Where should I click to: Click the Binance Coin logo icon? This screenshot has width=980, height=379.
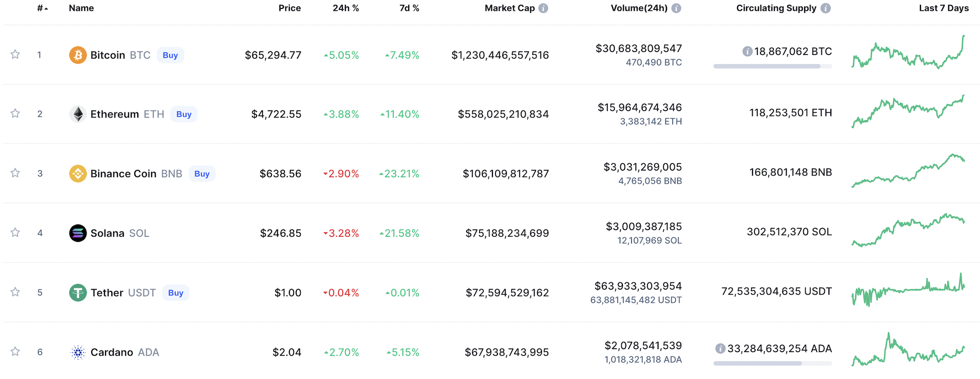[x=78, y=174]
